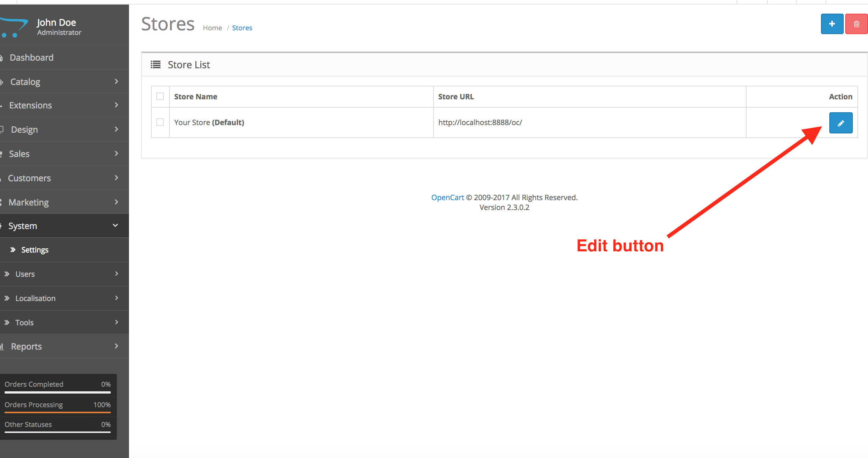The height and width of the screenshot is (458, 868).
Task: Click the Store List panel heading
Action: point(189,65)
